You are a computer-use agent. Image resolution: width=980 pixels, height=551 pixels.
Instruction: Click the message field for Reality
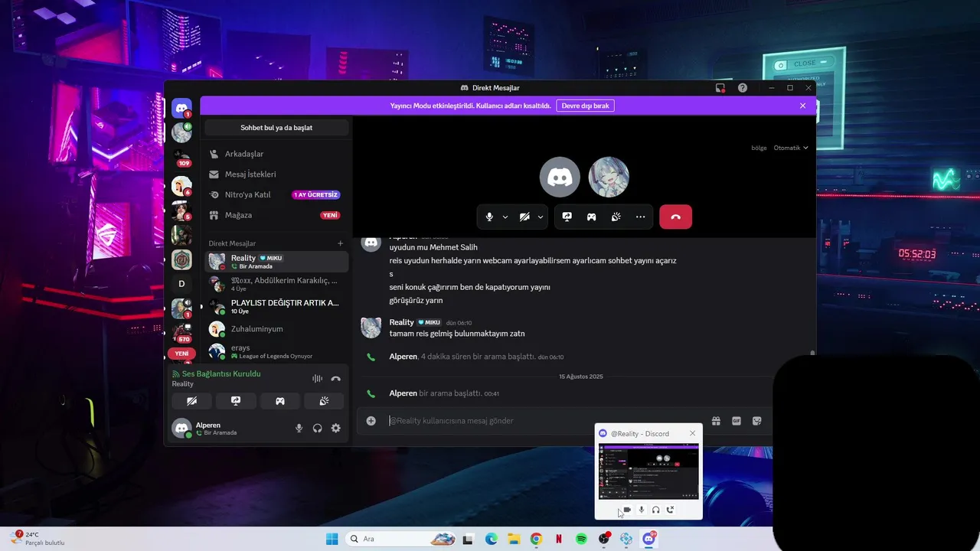tap(545, 421)
